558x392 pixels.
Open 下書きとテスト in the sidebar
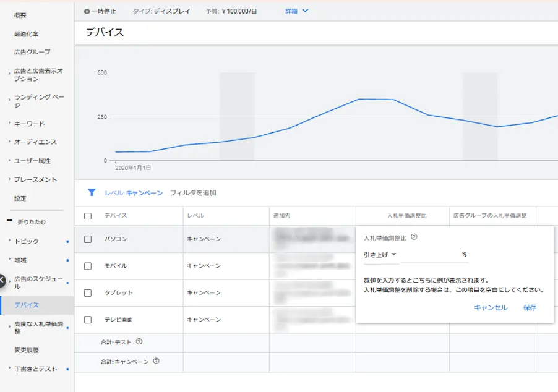click(36, 369)
